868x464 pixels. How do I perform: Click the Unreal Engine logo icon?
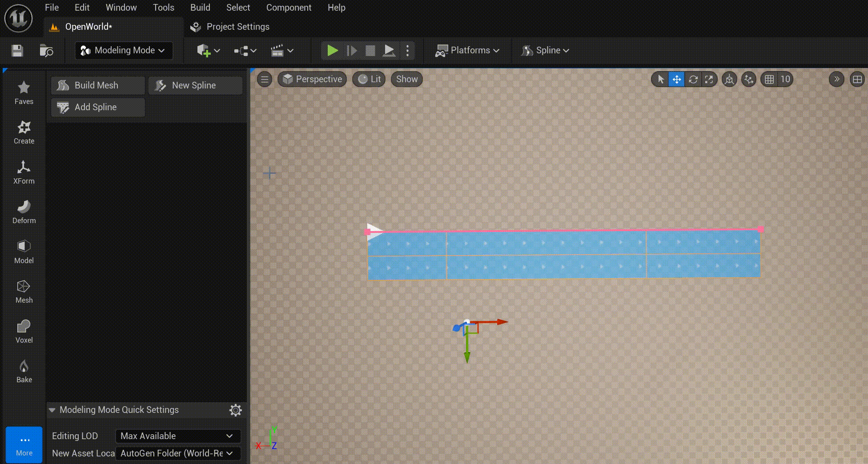click(x=18, y=18)
